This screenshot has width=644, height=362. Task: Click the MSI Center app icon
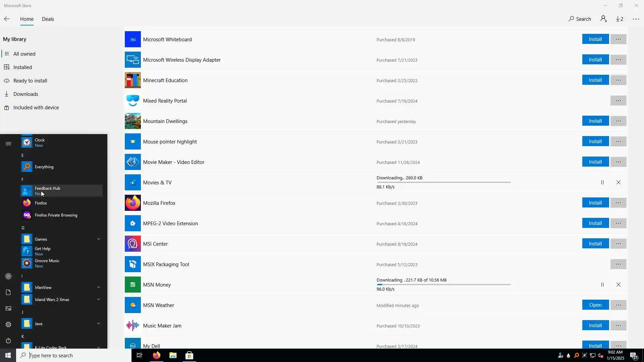[132, 244]
